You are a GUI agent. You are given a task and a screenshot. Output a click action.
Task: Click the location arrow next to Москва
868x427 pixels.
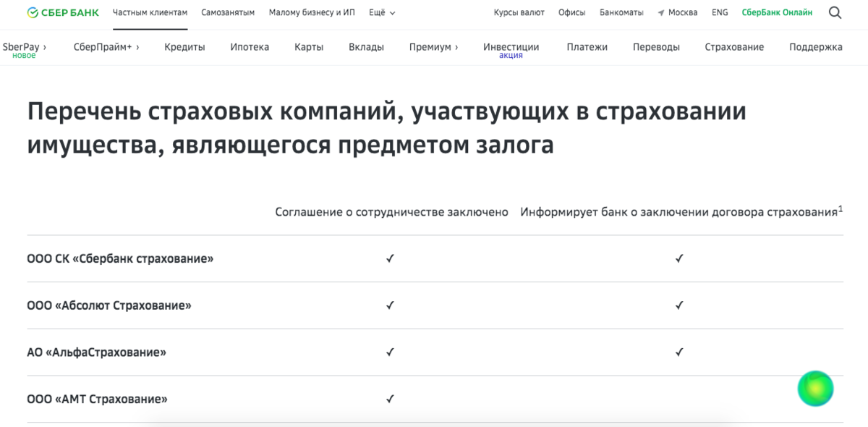pos(661,13)
